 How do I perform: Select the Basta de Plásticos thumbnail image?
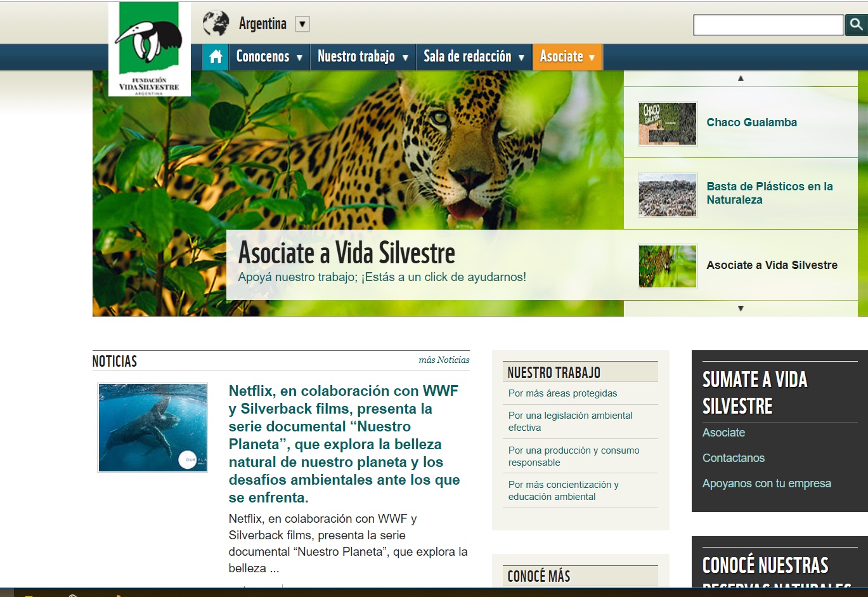667,195
